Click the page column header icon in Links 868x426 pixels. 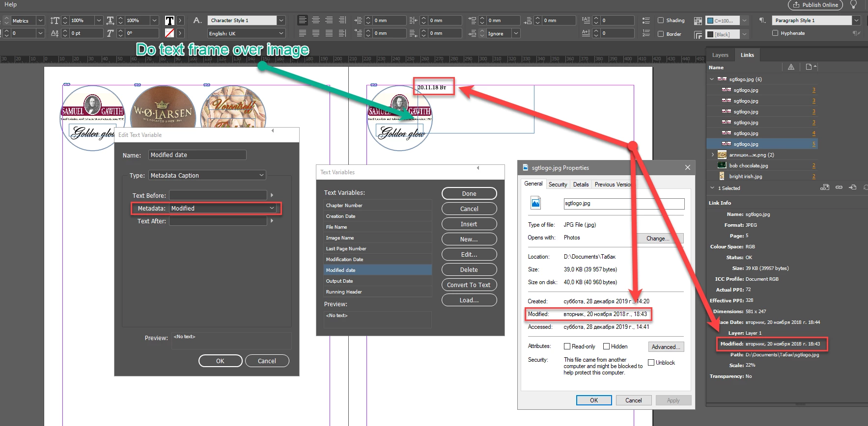click(809, 67)
